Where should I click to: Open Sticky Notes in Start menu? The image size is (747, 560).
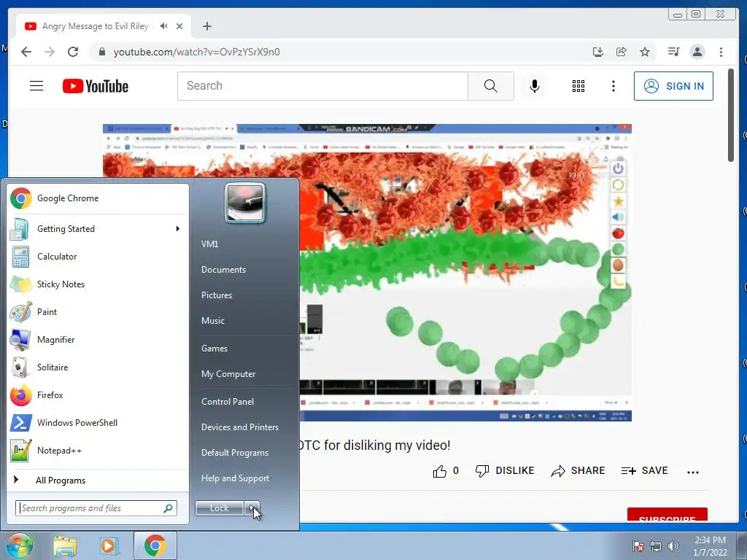coord(98,284)
